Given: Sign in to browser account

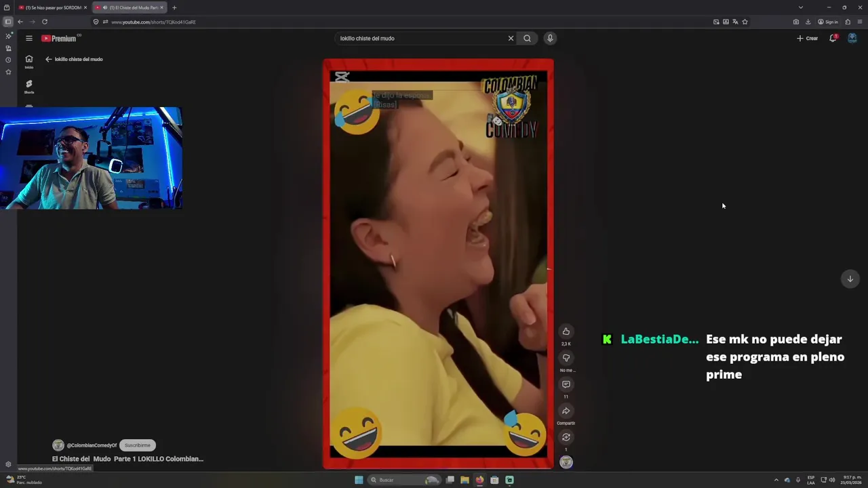Looking at the screenshot, I should [x=827, y=22].
